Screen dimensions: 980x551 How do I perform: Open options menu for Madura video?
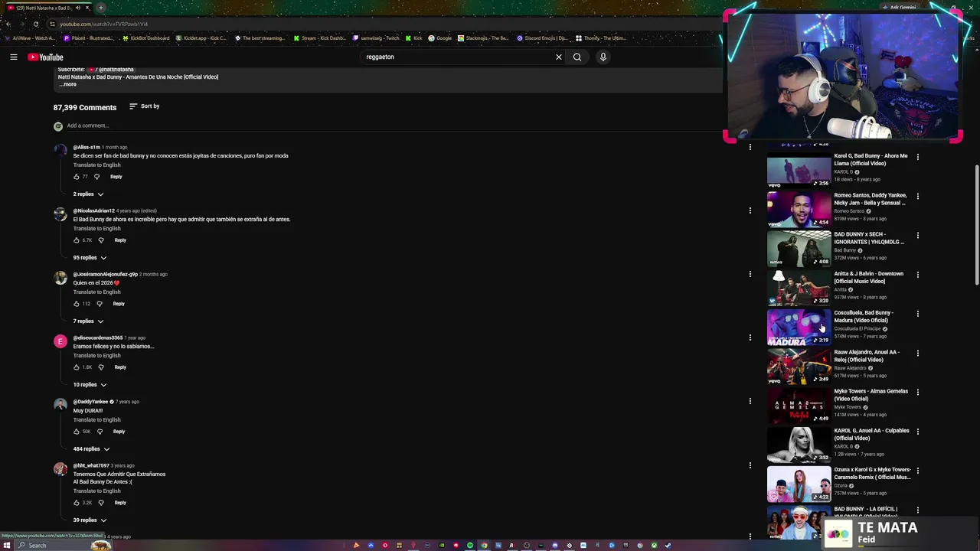point(918,314)
